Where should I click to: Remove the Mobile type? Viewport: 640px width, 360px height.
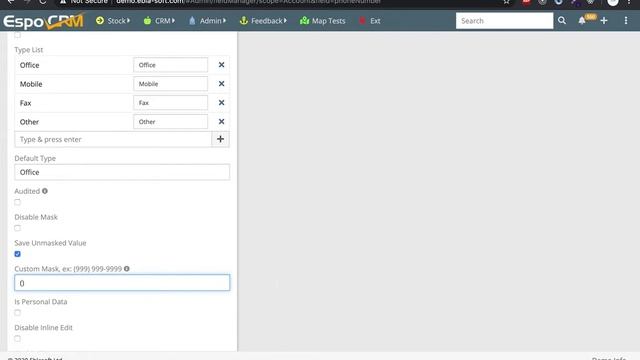coord(221,84)
